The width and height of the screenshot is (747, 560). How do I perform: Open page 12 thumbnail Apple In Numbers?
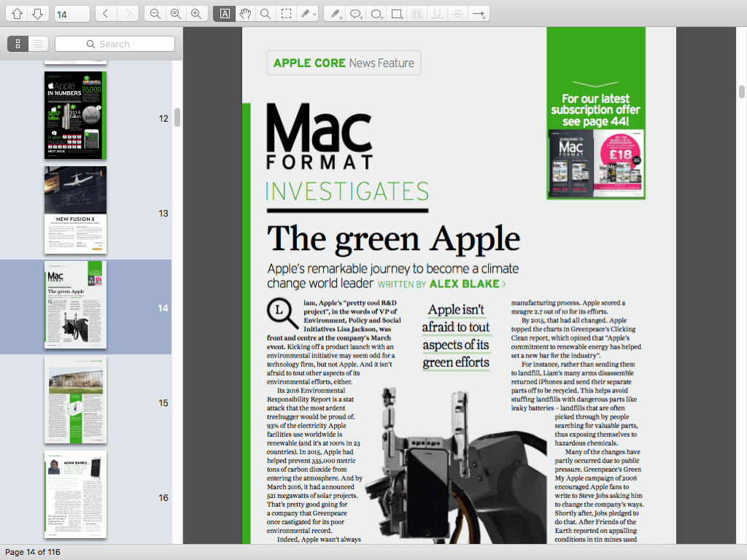click(x=75, y=115)
